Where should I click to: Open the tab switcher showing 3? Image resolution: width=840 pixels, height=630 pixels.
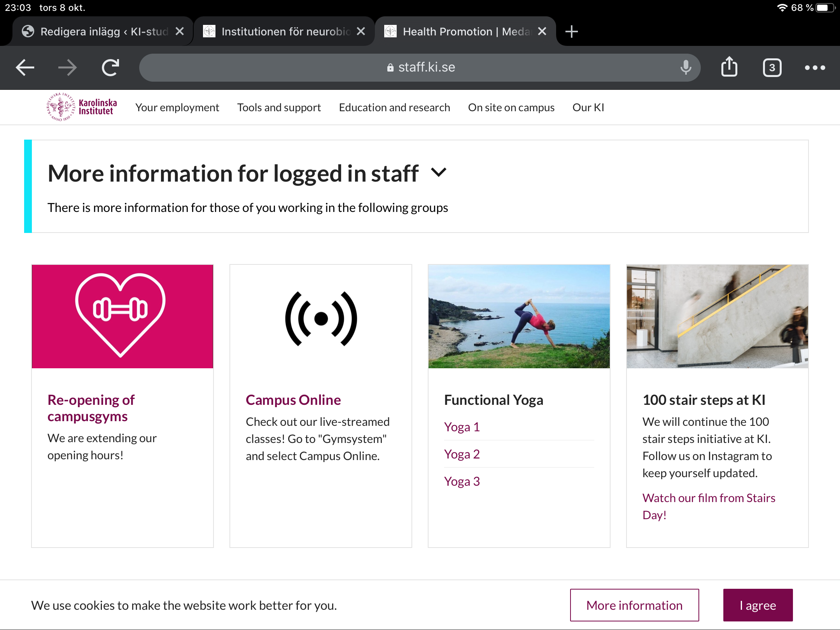772,68
